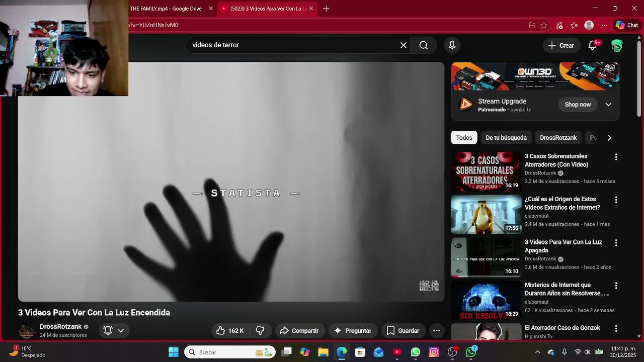Open Edge settings and more menu
Image resolution: width=644 pixels, height=362 pixels.
[604, 25]
